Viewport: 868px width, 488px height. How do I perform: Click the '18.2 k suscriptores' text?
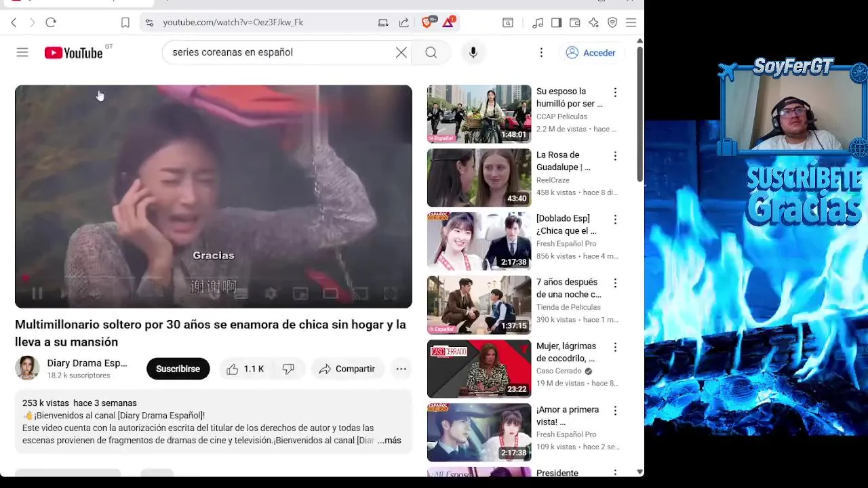(x=78, y=375)
